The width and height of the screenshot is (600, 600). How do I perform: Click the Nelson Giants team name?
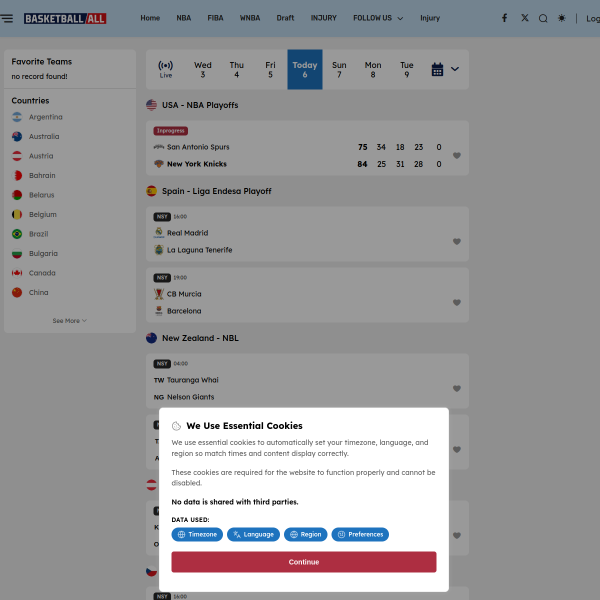tap(191, 397)
